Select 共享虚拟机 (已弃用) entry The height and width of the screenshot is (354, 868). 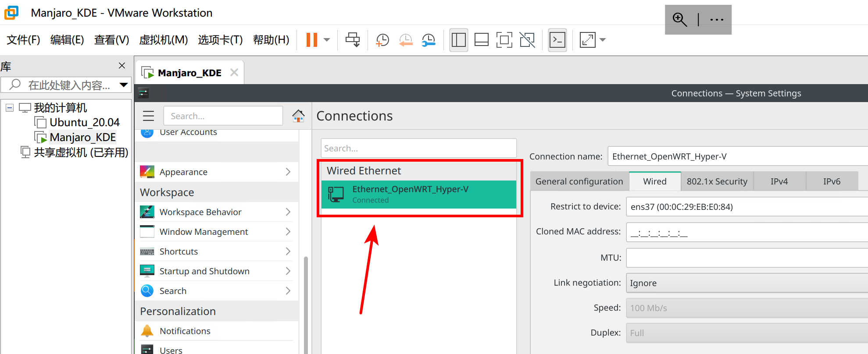click(81, 152)
